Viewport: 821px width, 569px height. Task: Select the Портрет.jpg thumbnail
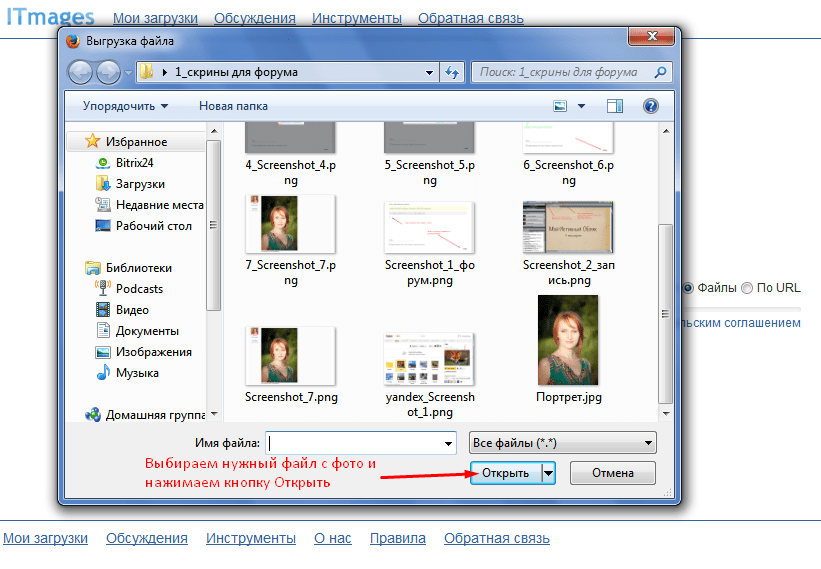(567, 340)
